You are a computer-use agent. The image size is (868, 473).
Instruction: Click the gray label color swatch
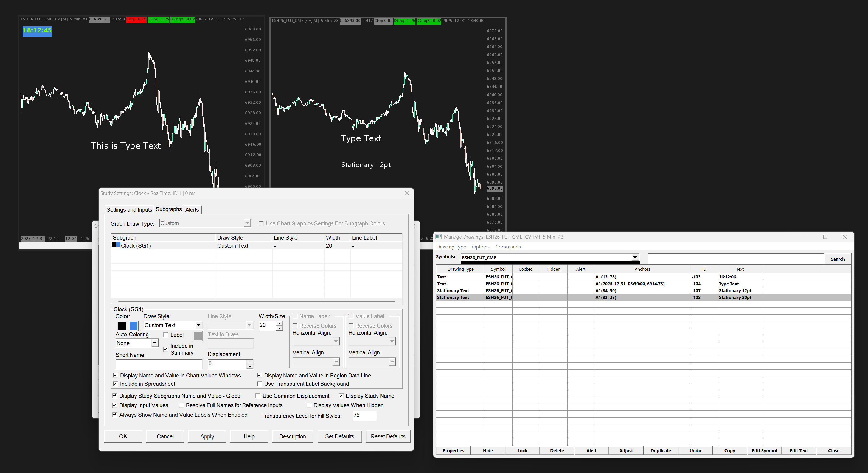(x=198, y=336)
